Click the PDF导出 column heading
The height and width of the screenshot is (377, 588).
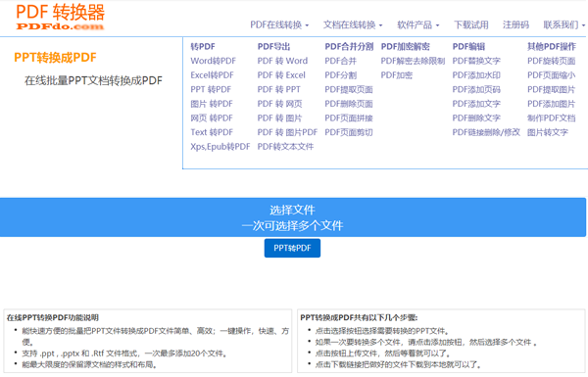(x=273, y=46)
